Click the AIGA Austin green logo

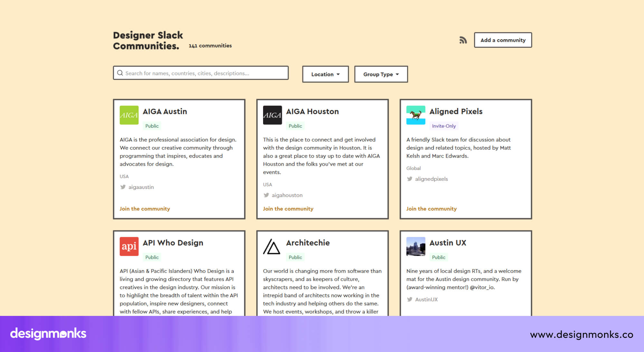coord(129,115)
